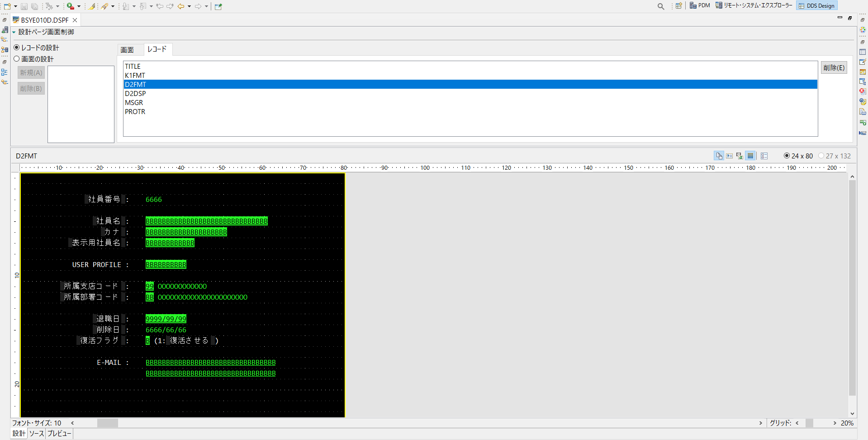868x440 pixels.
Task: Click the 退職日 9999/99/99 field
Action: tap(166, 319)
